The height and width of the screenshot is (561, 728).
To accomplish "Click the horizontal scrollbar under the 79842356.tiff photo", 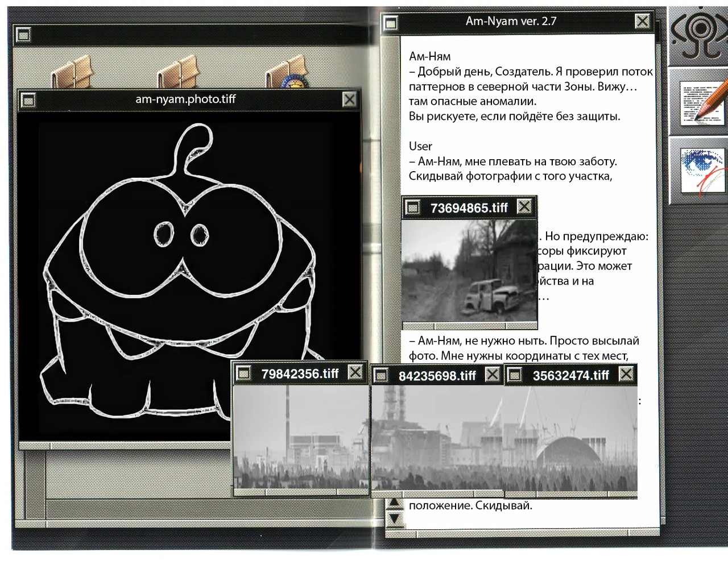I will point(301,492).
